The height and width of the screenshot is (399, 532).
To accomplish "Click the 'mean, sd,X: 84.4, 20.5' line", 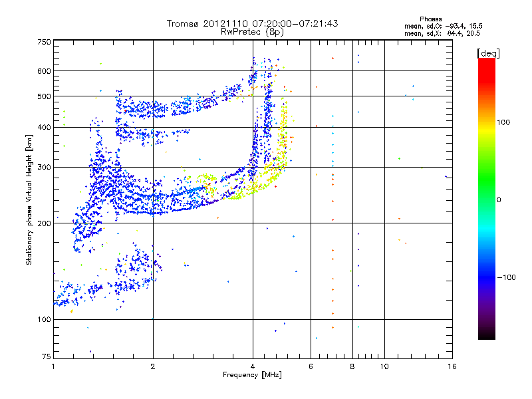I will click(x=442, y=33).
